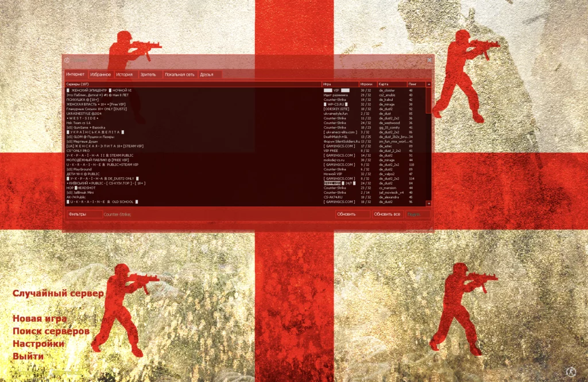
Task: Click the server list scroll-down arrow
Action: pos(428,203)
